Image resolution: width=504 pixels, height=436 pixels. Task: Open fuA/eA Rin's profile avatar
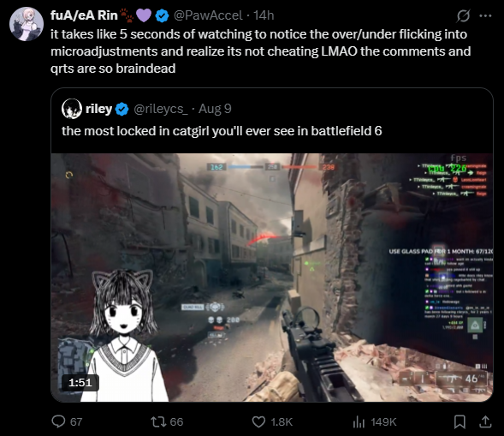[x=27, y=24]
